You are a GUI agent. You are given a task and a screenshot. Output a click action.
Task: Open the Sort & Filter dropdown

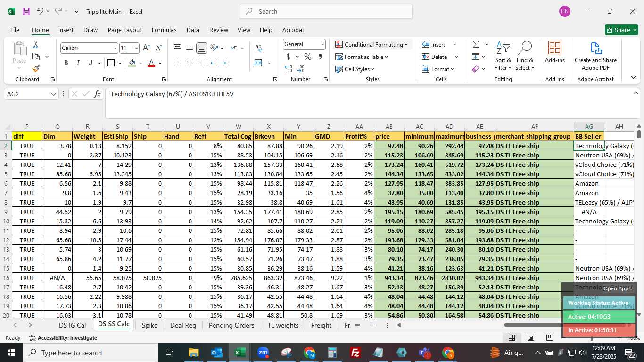tap(504, 56)
